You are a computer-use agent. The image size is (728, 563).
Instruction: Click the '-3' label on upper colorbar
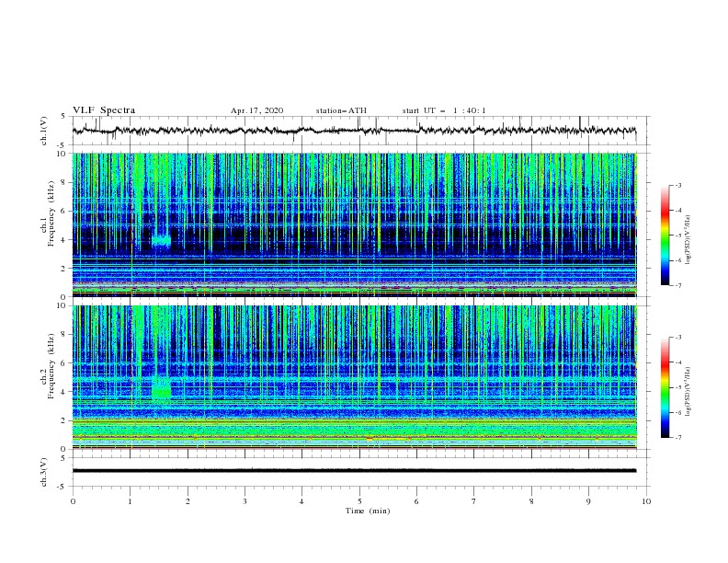coord(677,185)
